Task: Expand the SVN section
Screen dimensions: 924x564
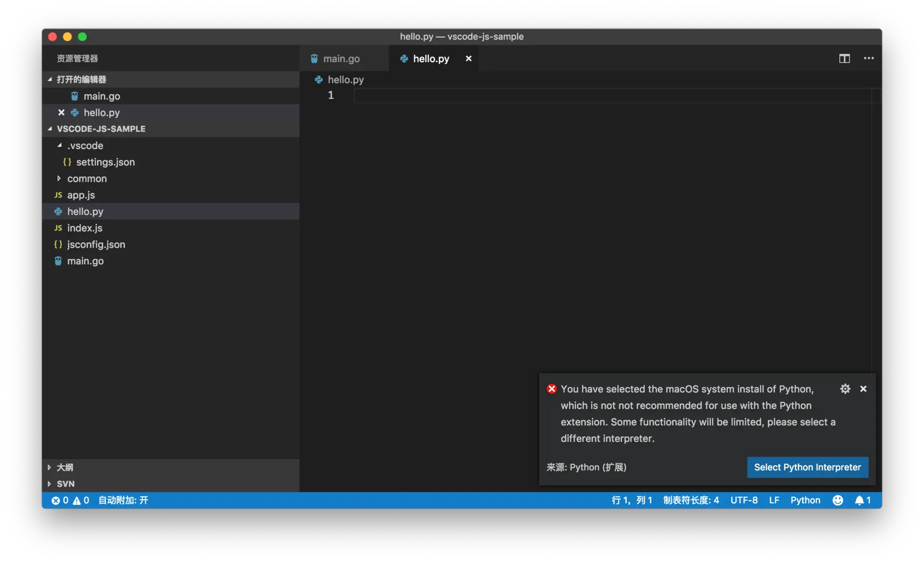Action: pos(65,484)
